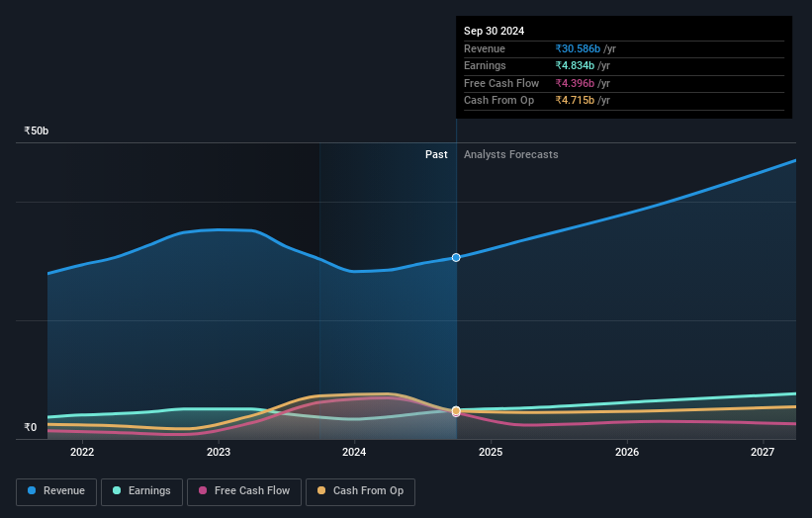
Task: Click the 2027 x-axis label
Action: point(763,453)
